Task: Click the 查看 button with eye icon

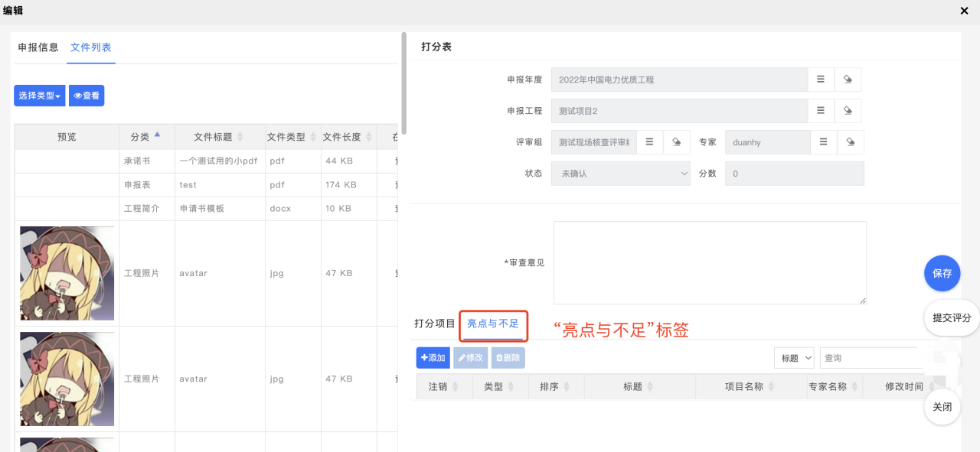Action: click(87, 96)
